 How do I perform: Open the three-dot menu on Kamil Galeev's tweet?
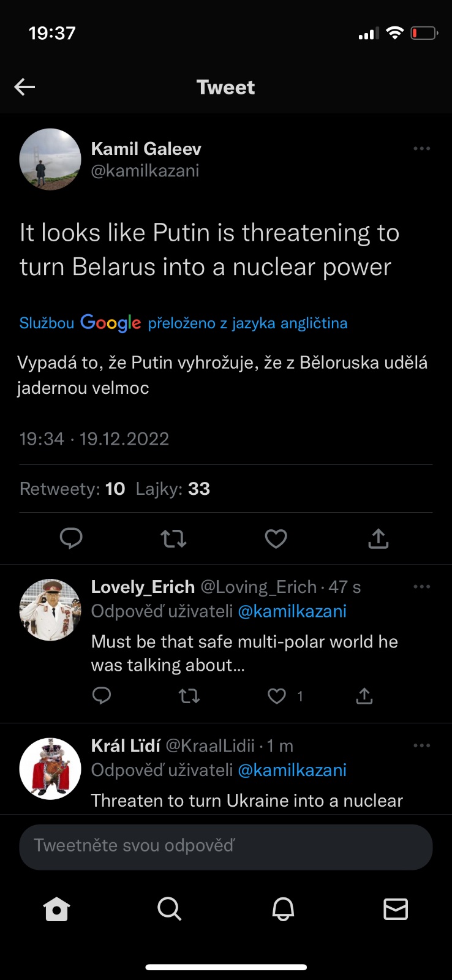point(421,149)
